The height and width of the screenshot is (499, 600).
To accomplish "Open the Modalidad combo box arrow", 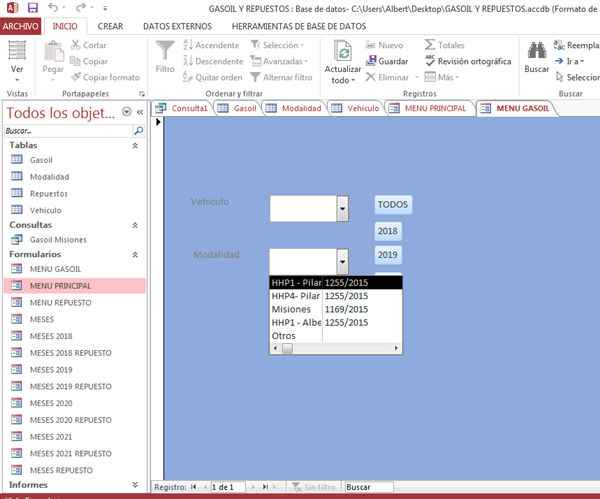I will 342,262.
